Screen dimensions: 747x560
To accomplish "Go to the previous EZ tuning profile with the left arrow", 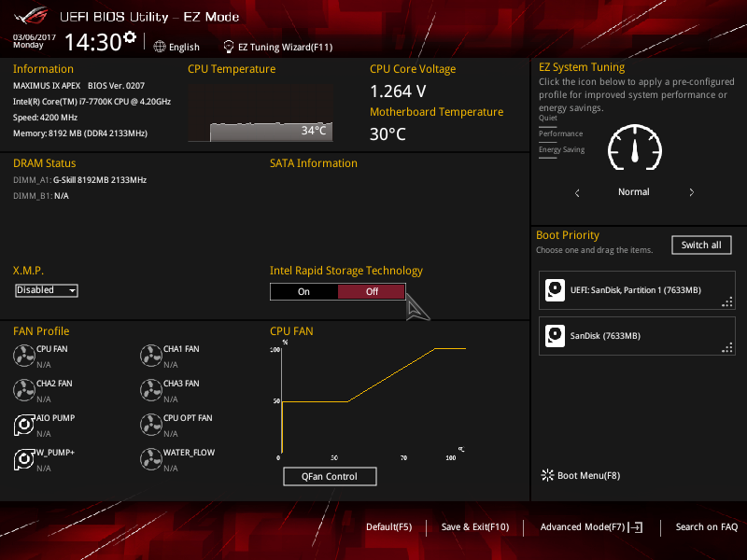I will click(577, 193).
